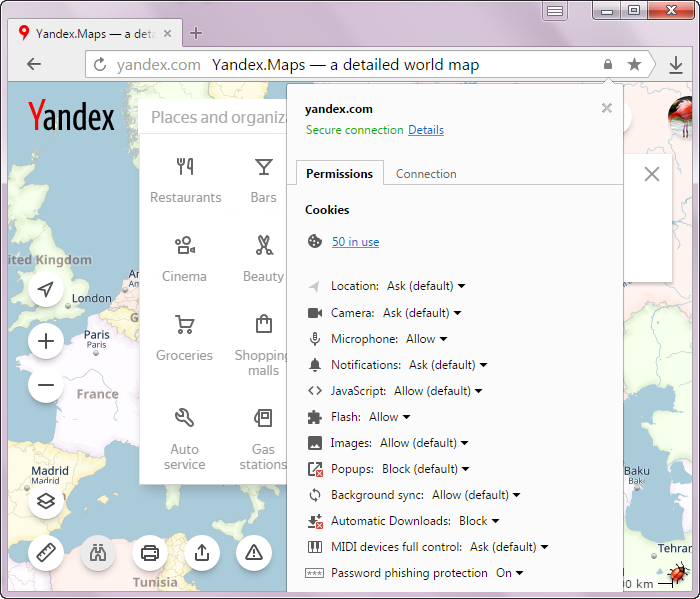Open Popups permission dropdown
Screen dimensions: 700x599
[425, 469]
